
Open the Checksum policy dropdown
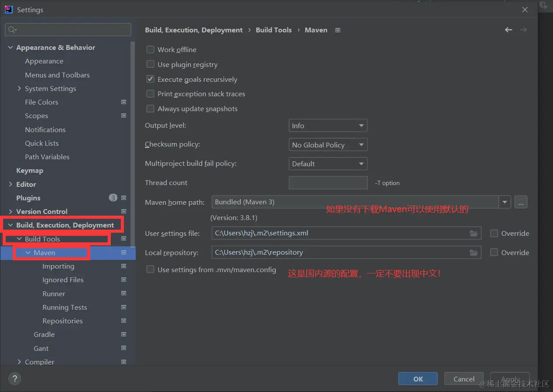pos(328,145)
